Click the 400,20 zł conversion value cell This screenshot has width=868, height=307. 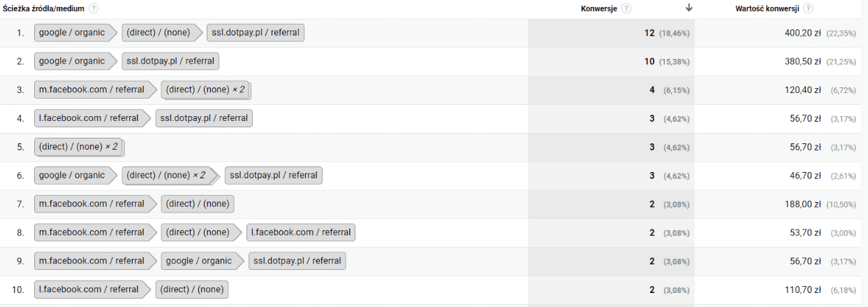[x=804, y=33]
